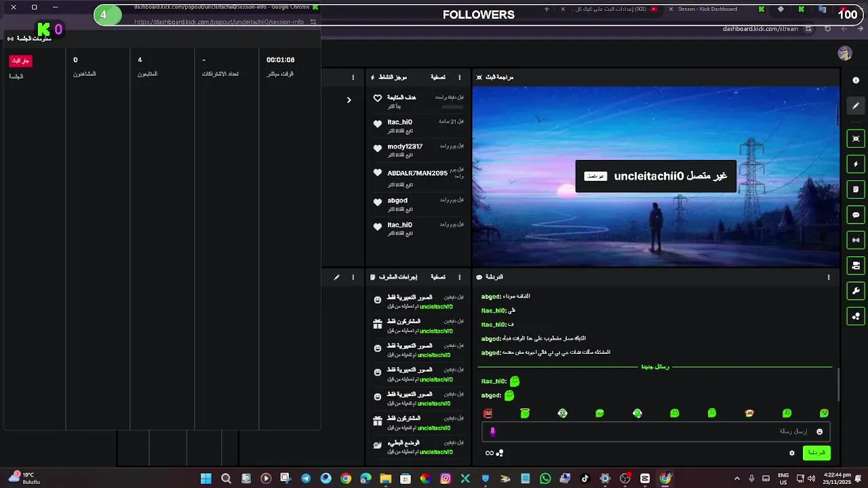
Task: Toggle the chat bubble panel icon in sidebar
Action: point(856,215)
